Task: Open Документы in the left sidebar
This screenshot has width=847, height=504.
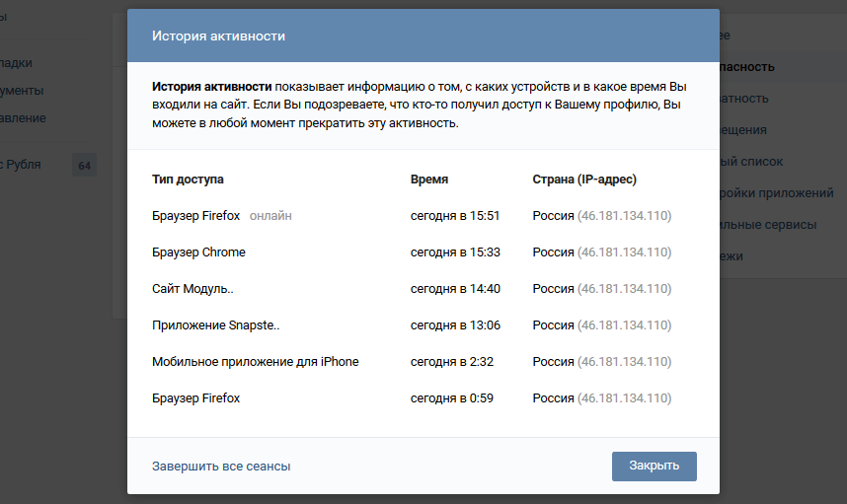Action: point(20,91)
